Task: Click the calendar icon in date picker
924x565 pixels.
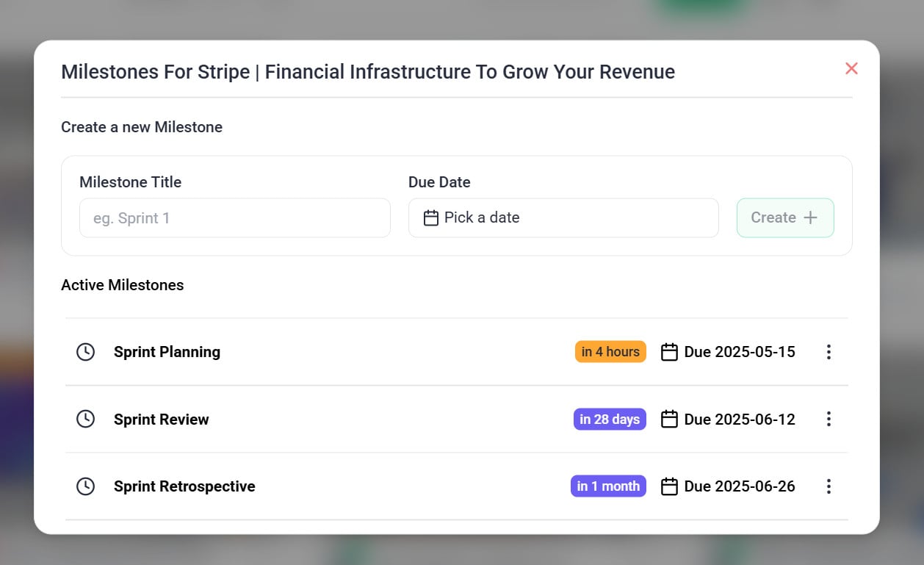Action: (x=431, y=217)
